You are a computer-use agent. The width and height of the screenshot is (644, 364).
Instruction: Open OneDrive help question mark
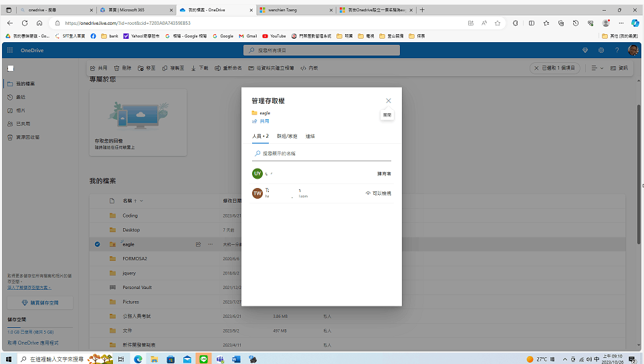pyautogui.click(x=617, y=50)
